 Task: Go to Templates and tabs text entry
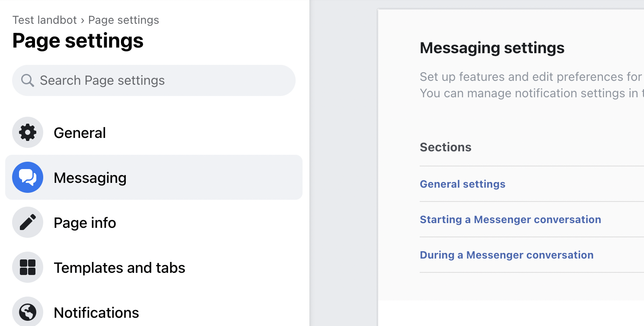[x=119, y=268]
